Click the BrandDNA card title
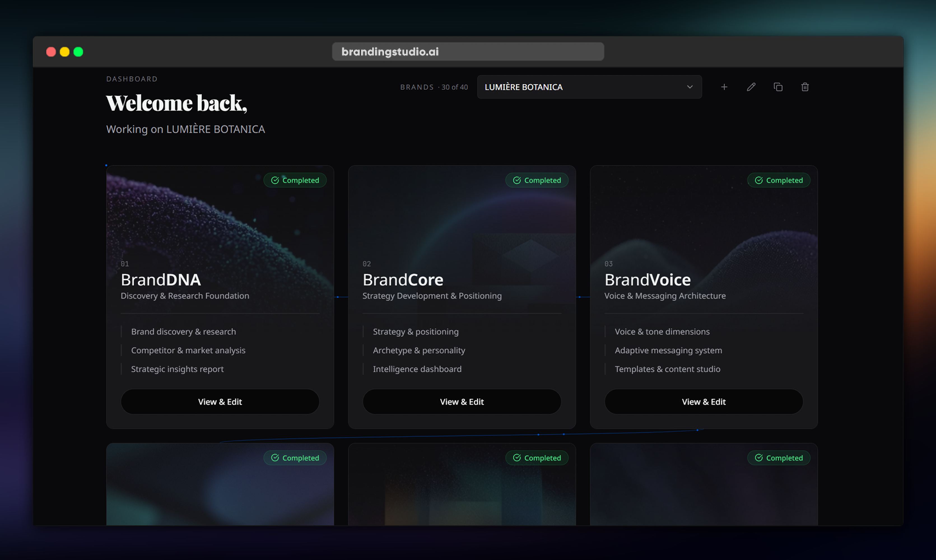Screen dimensions: 936x560 click(161, 280)
